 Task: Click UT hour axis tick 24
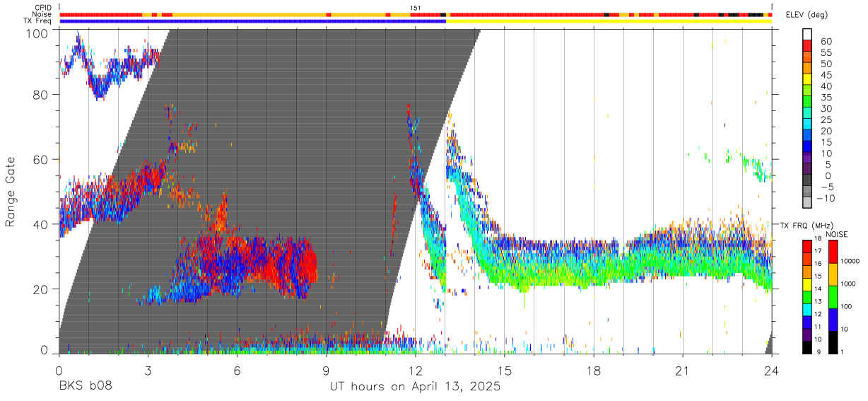click(772, 370)
